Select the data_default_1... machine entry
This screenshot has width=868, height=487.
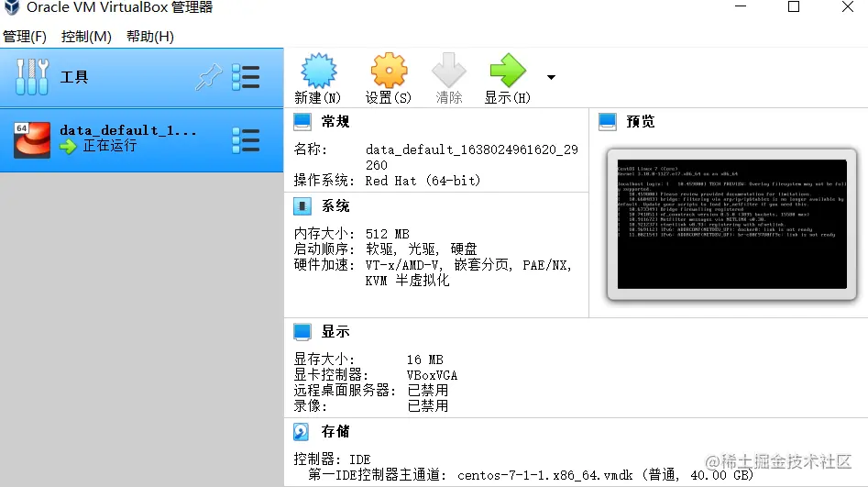tap(142, 140)
